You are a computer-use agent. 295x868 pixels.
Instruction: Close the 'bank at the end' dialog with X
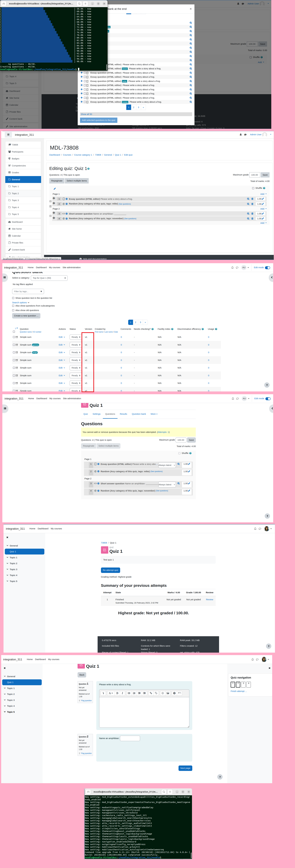[x=191, y=9]
